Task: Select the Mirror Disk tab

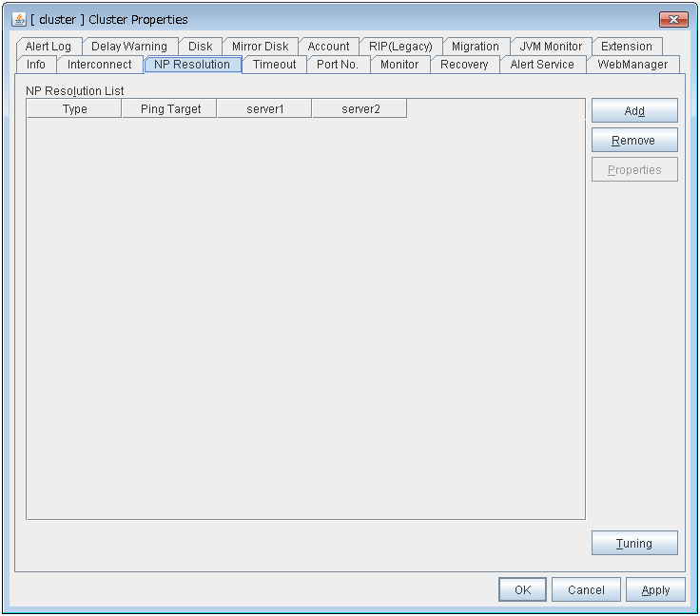Action: click(x=260, y=47)
